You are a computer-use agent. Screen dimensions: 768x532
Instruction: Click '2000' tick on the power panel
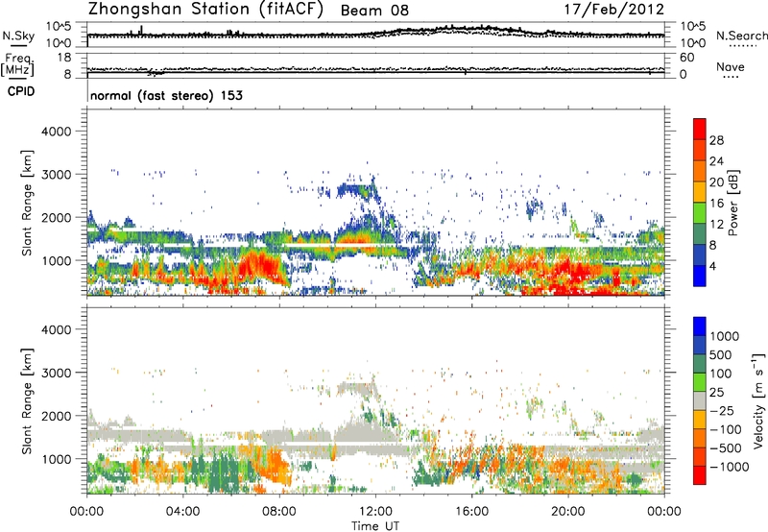tap(57, 217)
